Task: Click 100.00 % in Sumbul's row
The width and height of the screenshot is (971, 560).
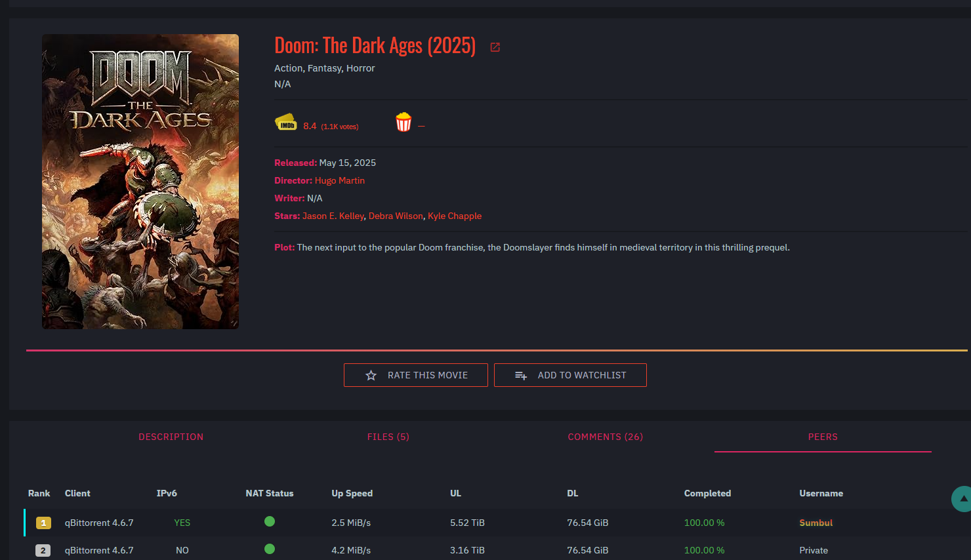Action: click(x=705, y=523)
